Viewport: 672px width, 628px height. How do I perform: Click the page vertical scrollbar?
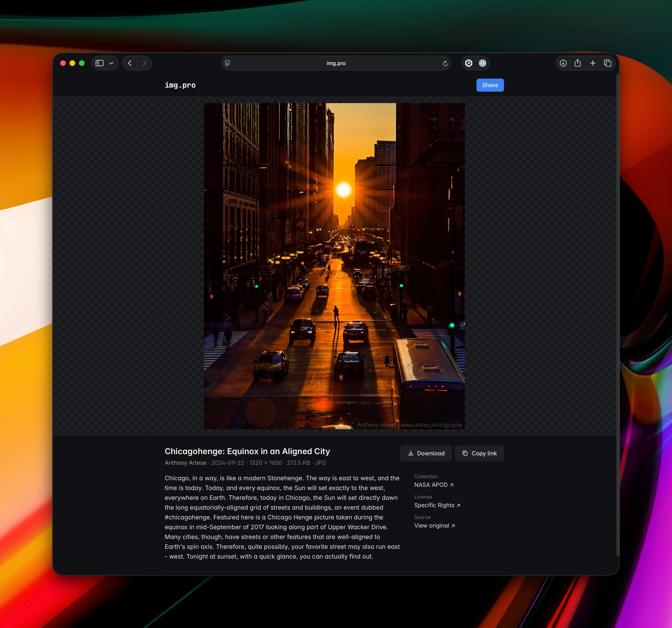click(x=618, y=314)
